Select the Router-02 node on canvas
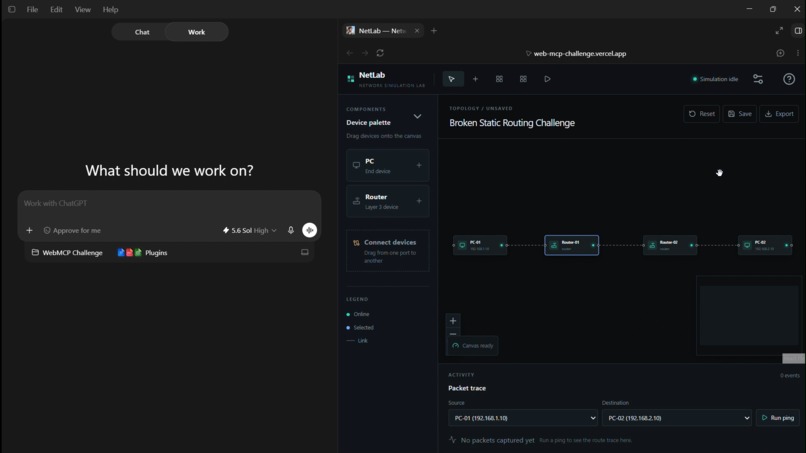Screen dimensions: 806x453 [x=670, y=245]
